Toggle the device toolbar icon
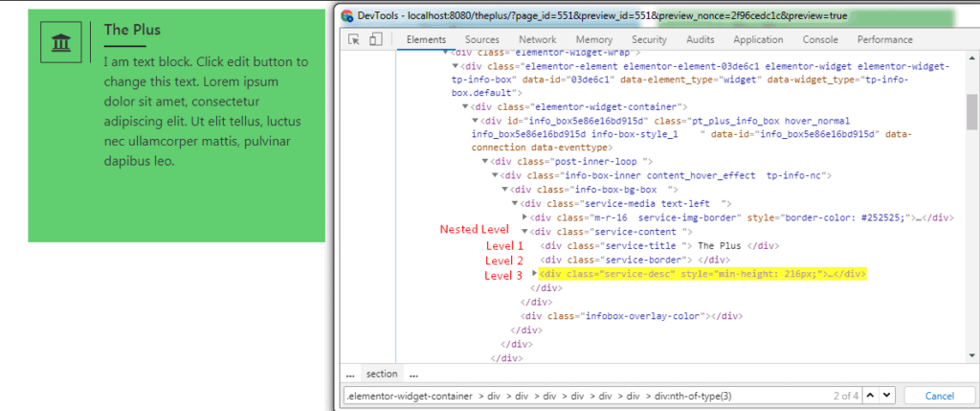The height and width of the screenshot is (411, 980). coord(374,39)
